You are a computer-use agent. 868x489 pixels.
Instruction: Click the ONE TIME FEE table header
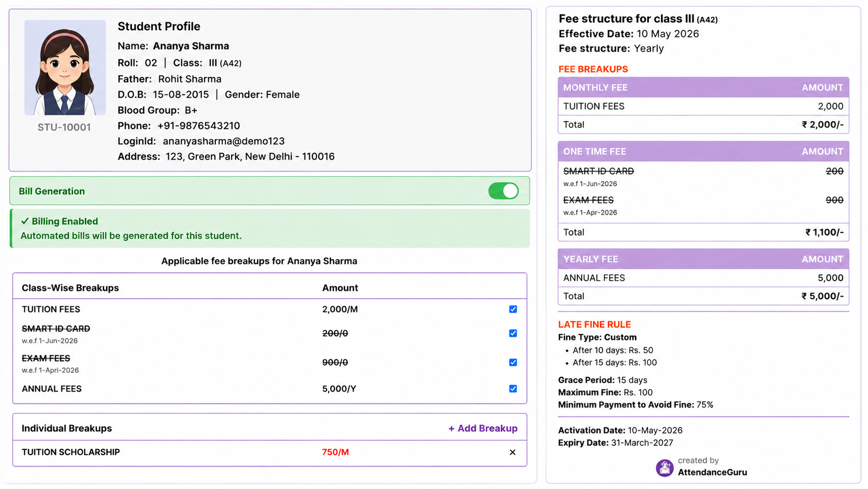[703, 151]
